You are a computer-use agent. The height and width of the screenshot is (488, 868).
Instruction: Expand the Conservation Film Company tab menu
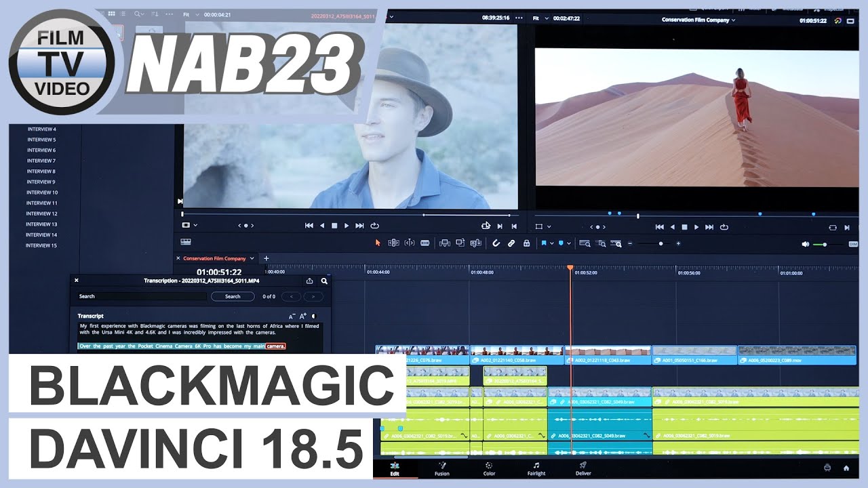pyautogui.click(x=252, y=258)
